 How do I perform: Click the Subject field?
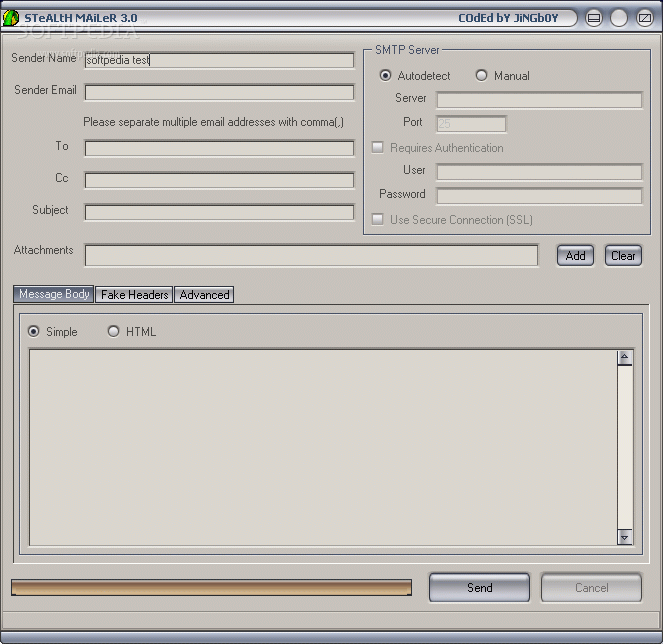click(x=219, y=212)
